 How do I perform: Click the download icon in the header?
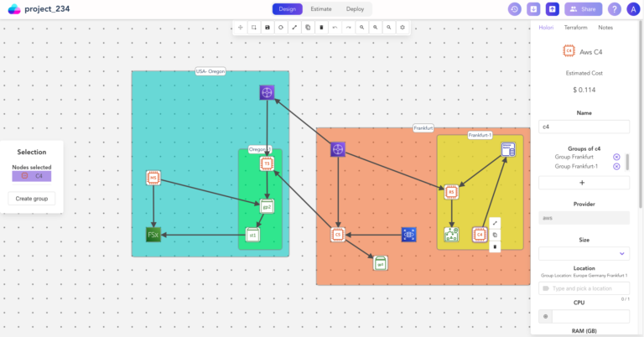533,9
